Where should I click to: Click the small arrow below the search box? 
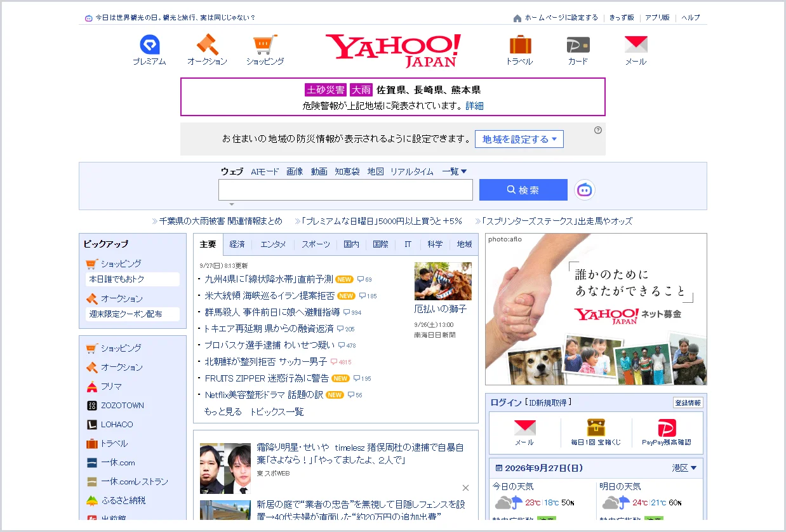point(232,204)
